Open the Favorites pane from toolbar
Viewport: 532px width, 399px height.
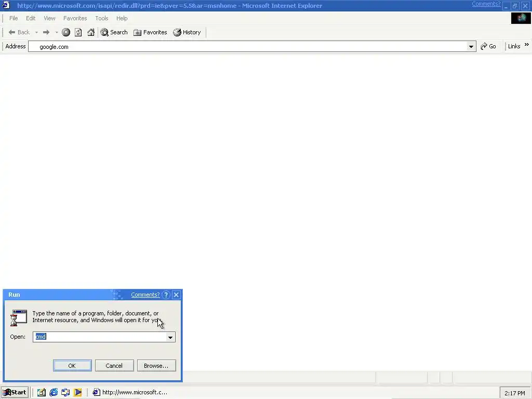[x=150, y=32]
